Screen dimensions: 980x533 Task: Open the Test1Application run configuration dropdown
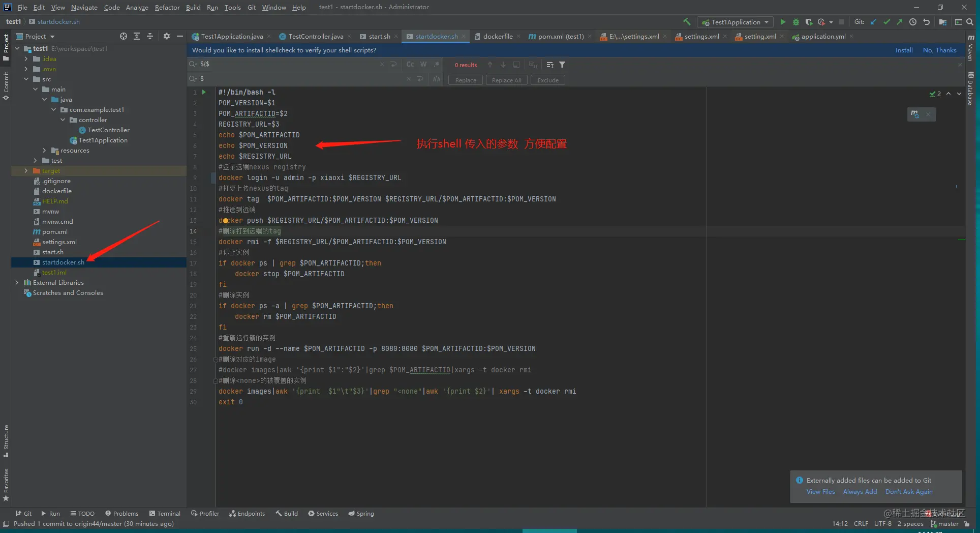point(735,22)
